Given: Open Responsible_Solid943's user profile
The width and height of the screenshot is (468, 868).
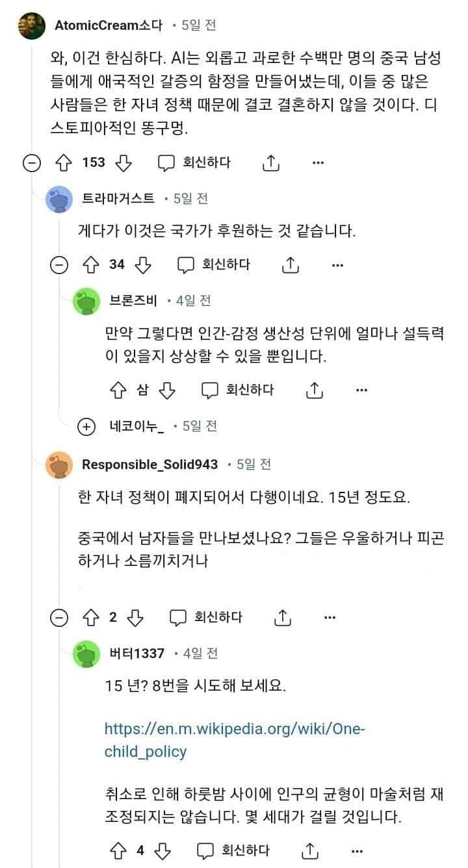Looking at the screenshot, I should [x=149, y=465].
